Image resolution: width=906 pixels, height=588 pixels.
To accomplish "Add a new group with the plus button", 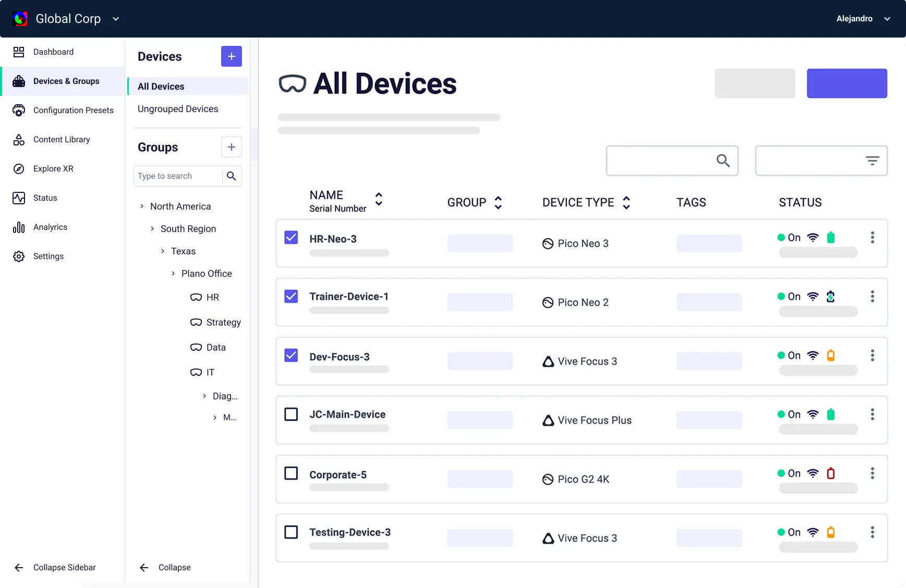I will coord(231,147).
